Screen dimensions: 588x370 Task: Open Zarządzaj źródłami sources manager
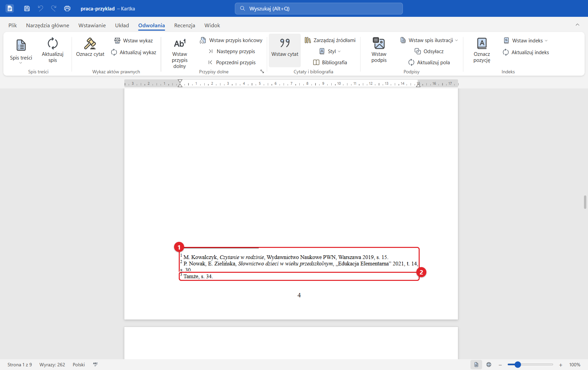330,40
